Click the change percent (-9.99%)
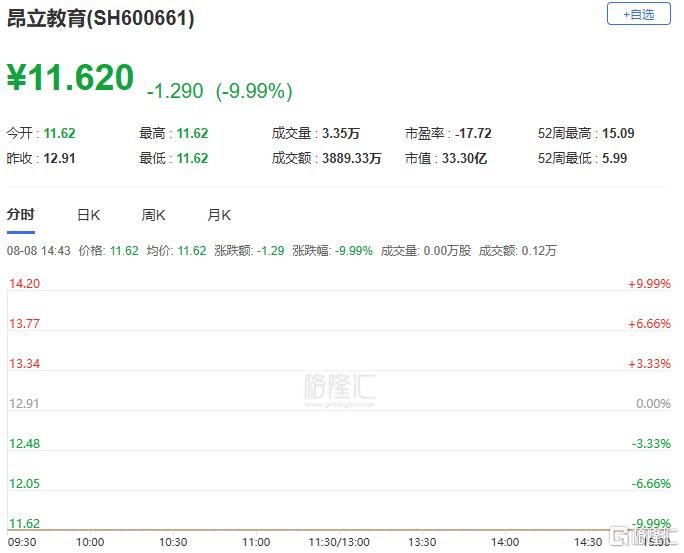The width and height of the screenshot is (684, 553). coord(254,91)
